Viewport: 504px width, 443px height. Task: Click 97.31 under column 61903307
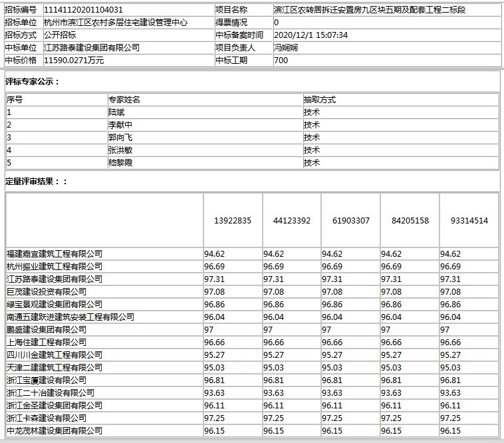coord(332,279)
